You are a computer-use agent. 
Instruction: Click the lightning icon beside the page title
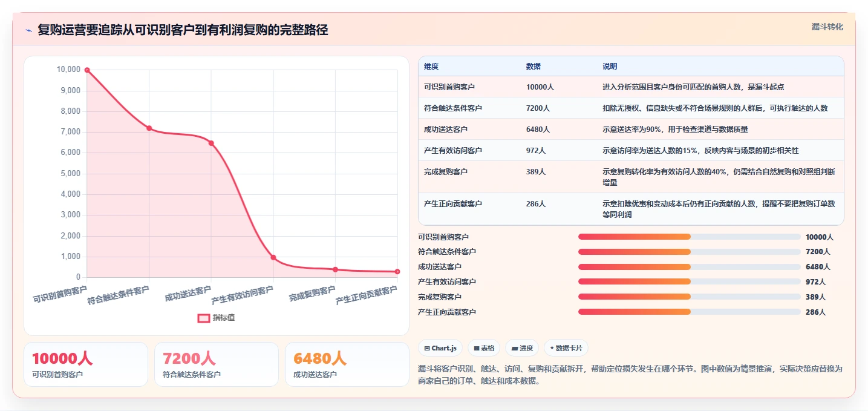pyautogui.click(x=28, y=31)
